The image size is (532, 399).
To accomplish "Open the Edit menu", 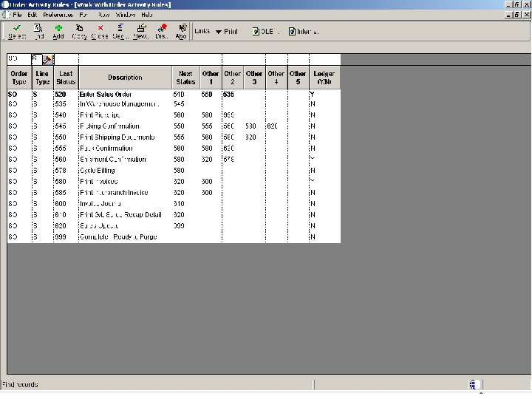I will click(x=33, y=15).
